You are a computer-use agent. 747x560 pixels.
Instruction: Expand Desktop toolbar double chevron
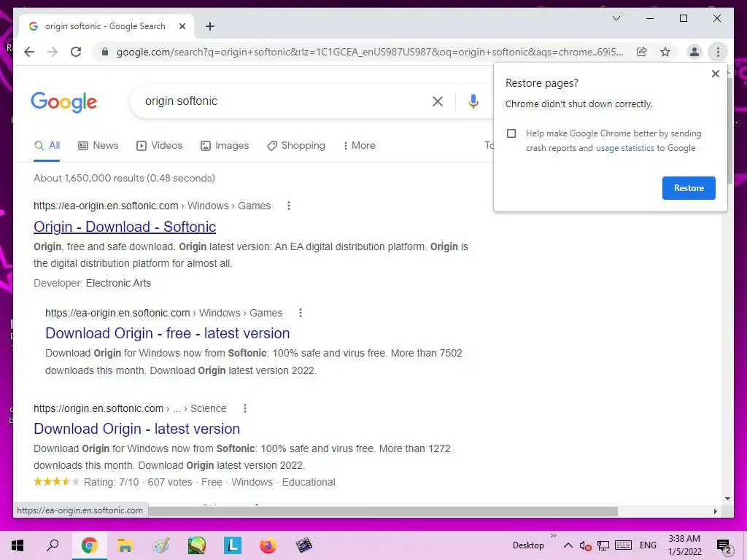pos(553,536)
